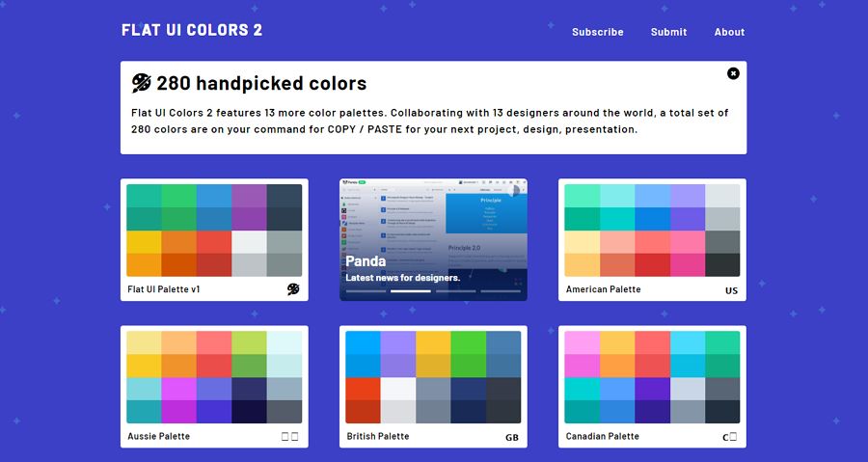Select the third slide indicator on Panda banner
This screenshot has width=868, height=462.
(455, 291)
